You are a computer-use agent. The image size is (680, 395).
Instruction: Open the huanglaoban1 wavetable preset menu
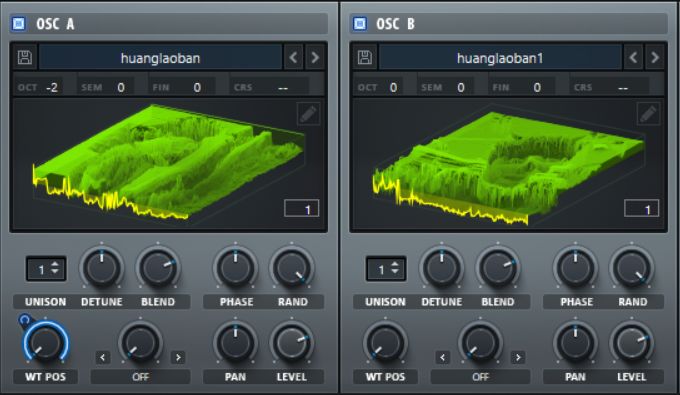point(500,58)
